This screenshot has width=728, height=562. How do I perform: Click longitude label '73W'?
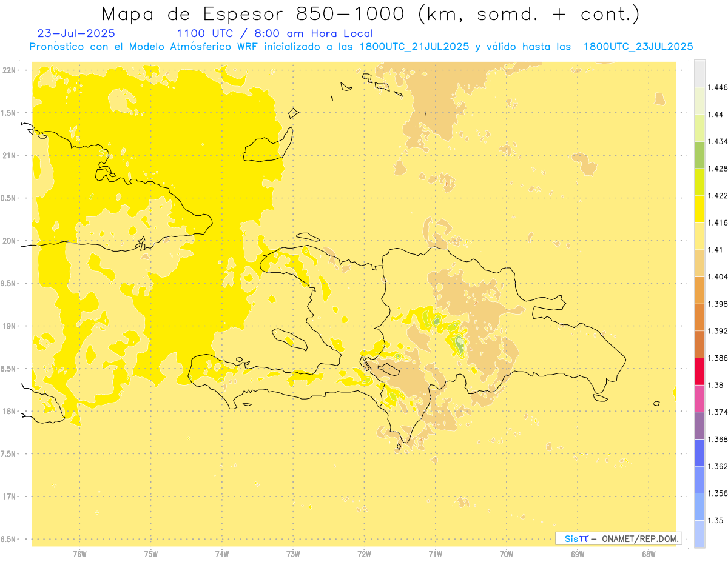(293, 554)
